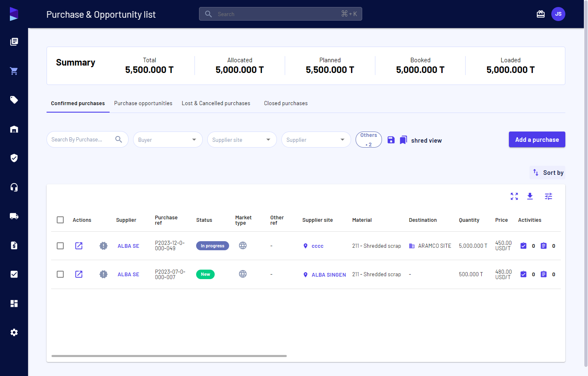Open the invoice dollar sidebar icon
This screenshot has height=376, width=588.
[14, 245]
